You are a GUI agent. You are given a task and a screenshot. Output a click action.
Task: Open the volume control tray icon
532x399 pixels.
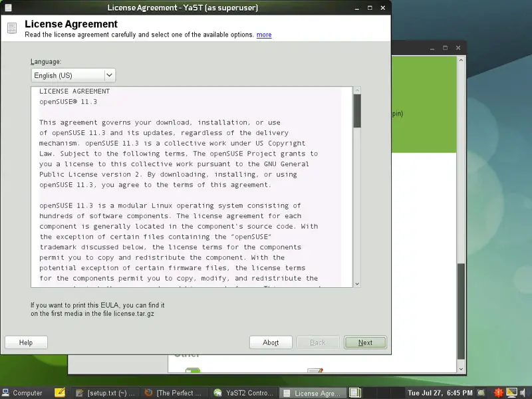point(523,392)
